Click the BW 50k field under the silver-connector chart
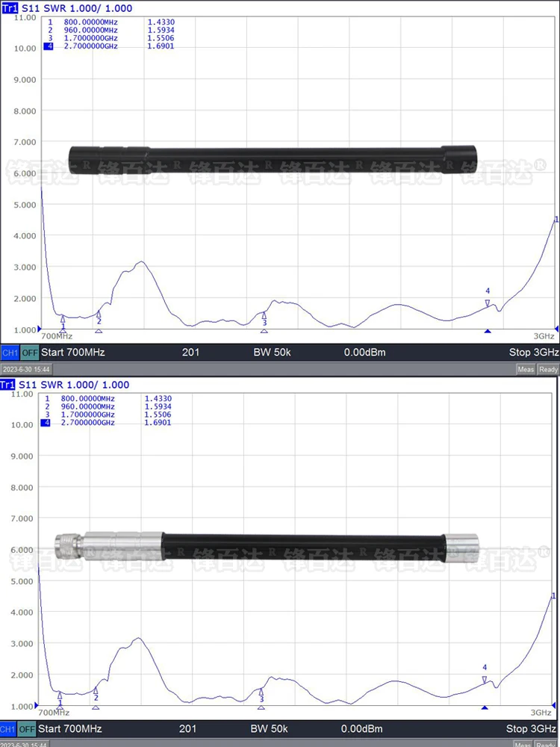The height and width of the screenshot is (747, 560). [x=269, y=729]
